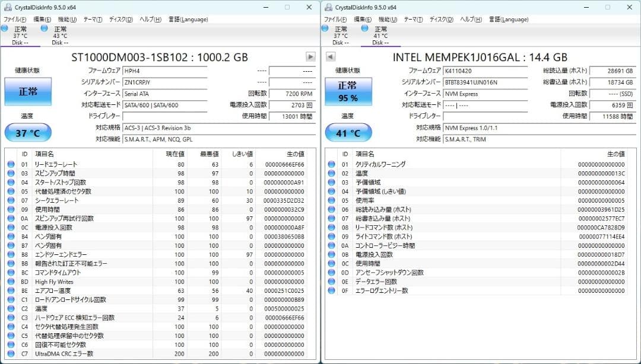Open the テーマ menu
Image resolution: width=641 pixels, height=364 pixels.
pos(93,20)
